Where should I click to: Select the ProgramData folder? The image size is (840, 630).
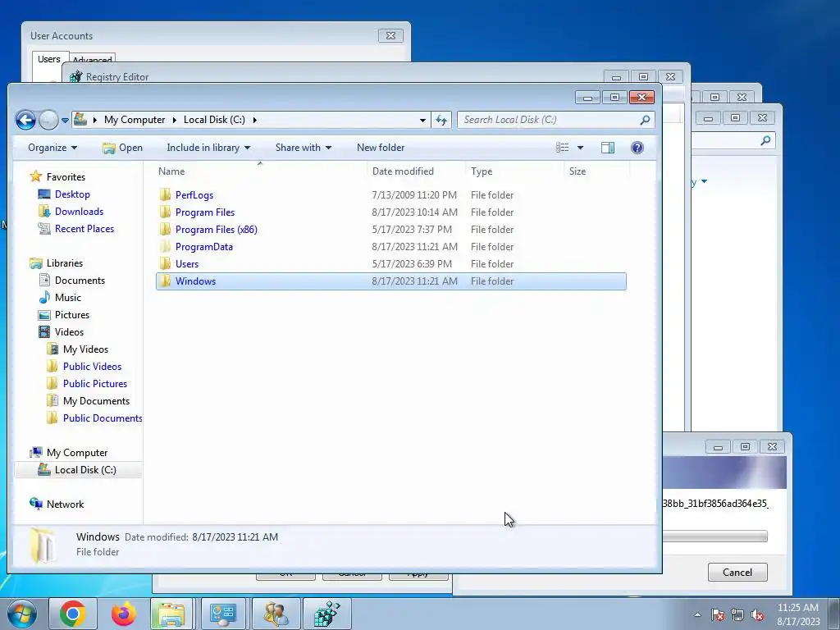(x=203, y=247)
